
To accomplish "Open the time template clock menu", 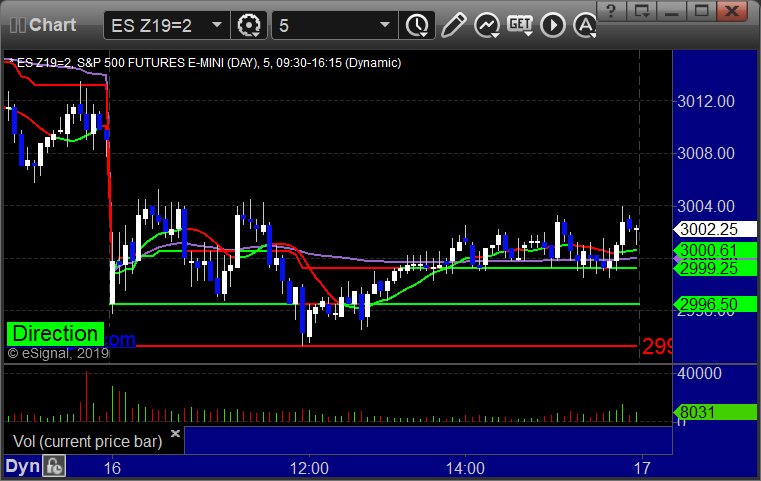I will pyautogui.click(x=417, y=25).
